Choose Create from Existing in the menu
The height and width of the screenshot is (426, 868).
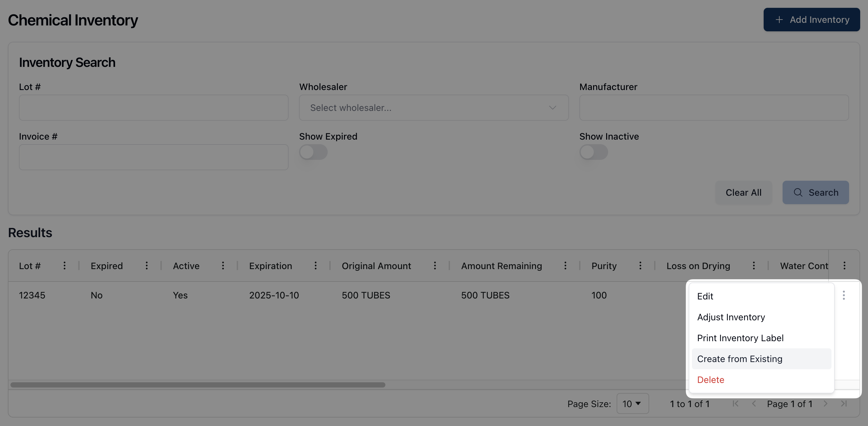coord(740,359)
